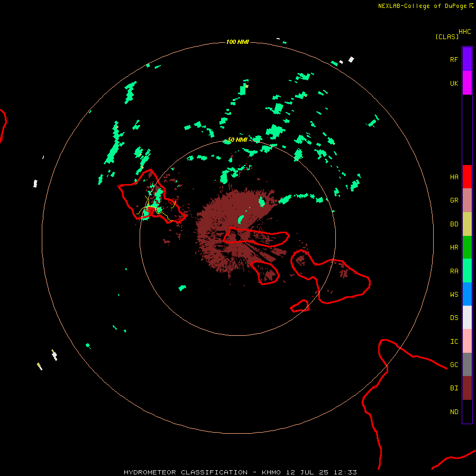476x476 pixels.
Task: Click the IC light pink swatch
Action: (467, 341)
